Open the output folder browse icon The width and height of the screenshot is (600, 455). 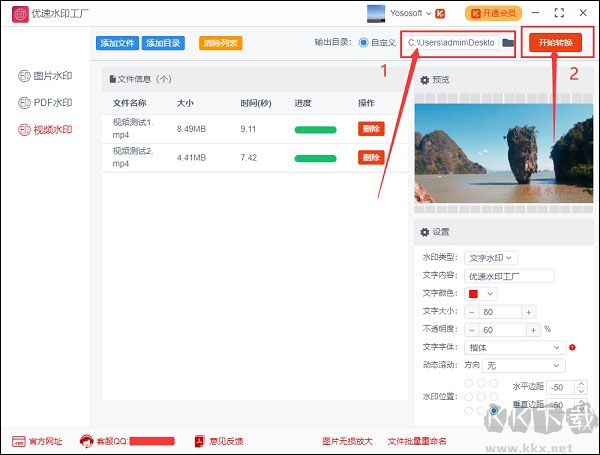click(508, 42)
